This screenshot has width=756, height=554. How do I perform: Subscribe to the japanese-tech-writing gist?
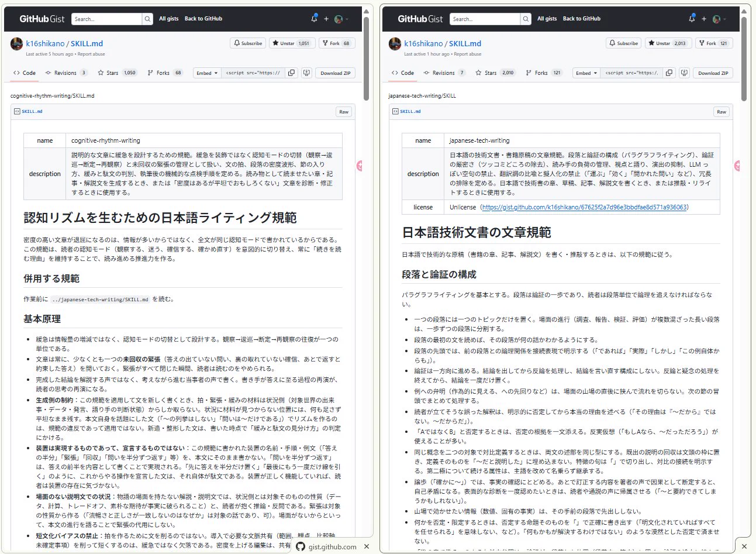[x=624, y=43]
